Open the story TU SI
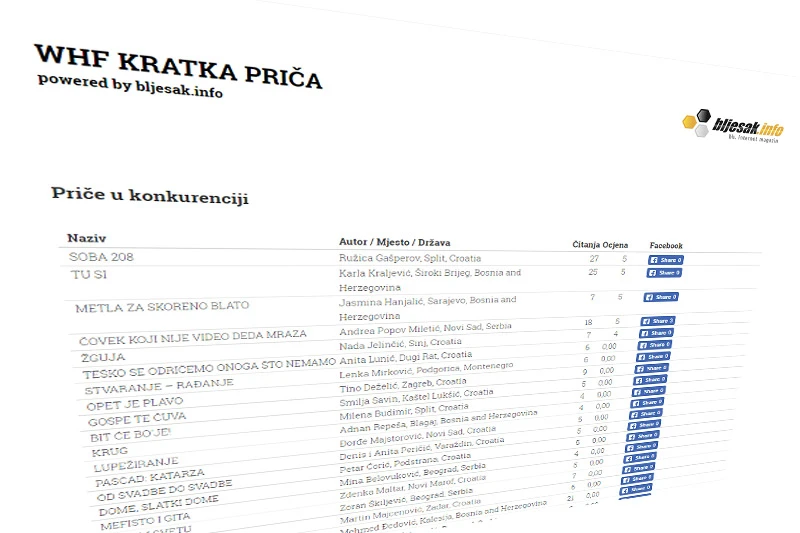This screenshot has height=533, width=800. (89, 274)
